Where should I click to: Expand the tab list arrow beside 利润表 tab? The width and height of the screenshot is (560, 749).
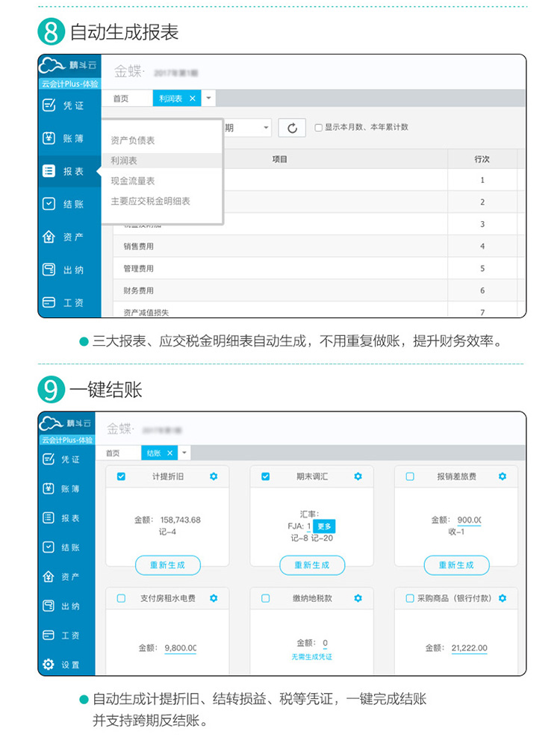pyautogui.click(x=209, y=99)
